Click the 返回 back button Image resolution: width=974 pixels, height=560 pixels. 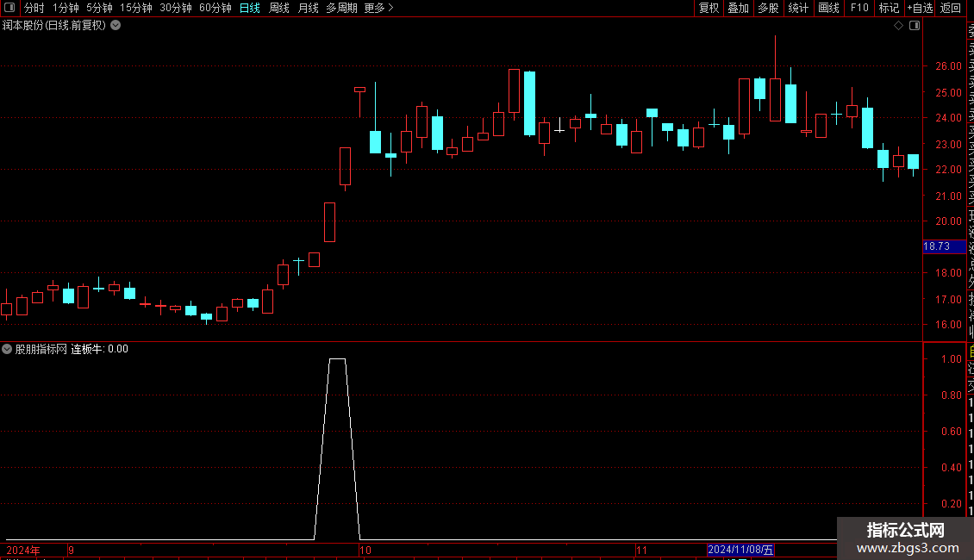click(x=951, y=8)
